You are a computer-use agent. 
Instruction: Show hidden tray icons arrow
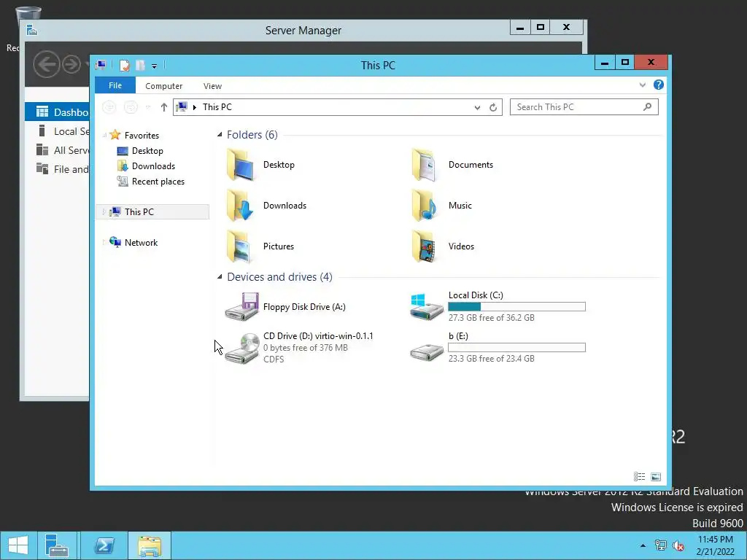643,545
